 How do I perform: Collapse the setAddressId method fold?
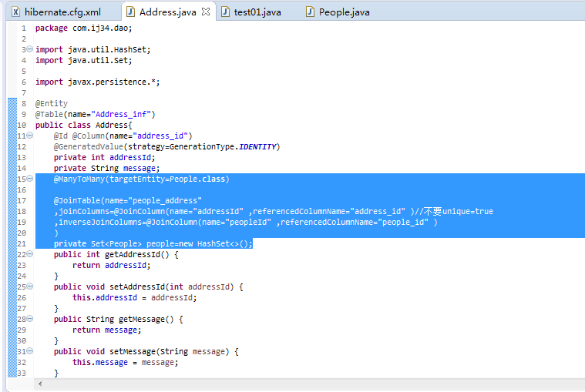point(30,286)
